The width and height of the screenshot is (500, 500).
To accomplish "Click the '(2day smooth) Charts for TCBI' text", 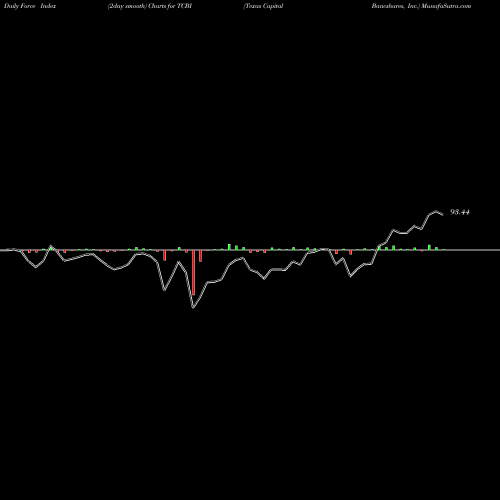I will (150, 6).
